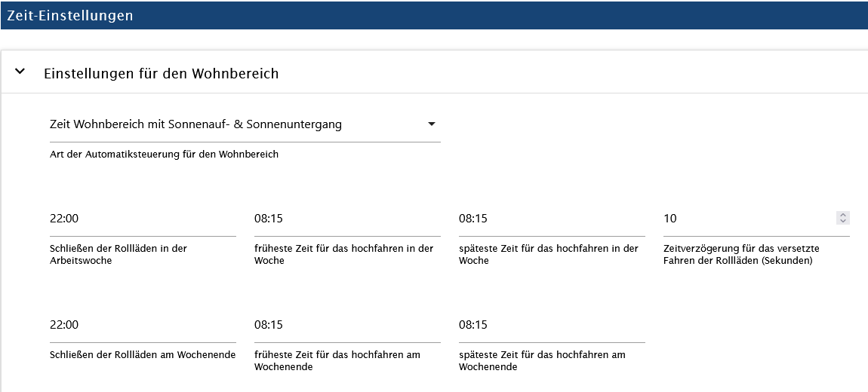This screenshot has height=392, width=868.
Task: Click the 'Einstellungen für den Wohnbereich' section title
Action: (x=161, y=73)
